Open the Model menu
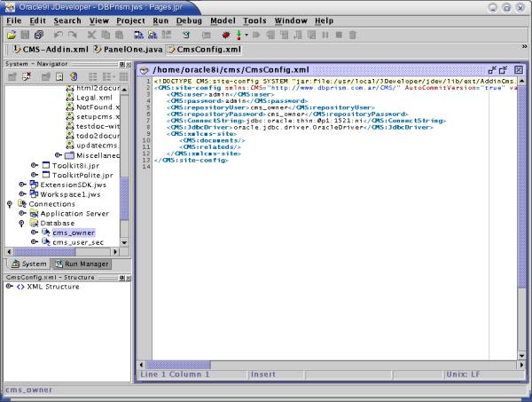The width and height of the screenshot is (532, 402). (223, 20)
